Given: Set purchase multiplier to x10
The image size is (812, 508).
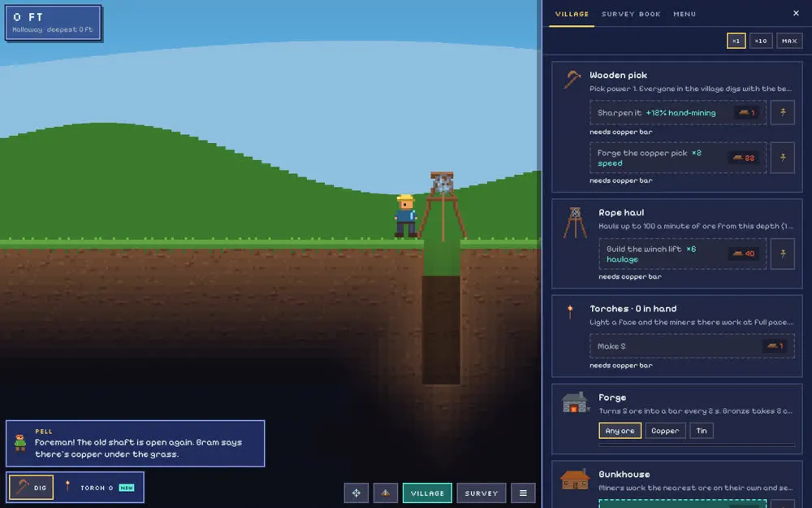Looking at the screenshot, I should tap(761, 41).
